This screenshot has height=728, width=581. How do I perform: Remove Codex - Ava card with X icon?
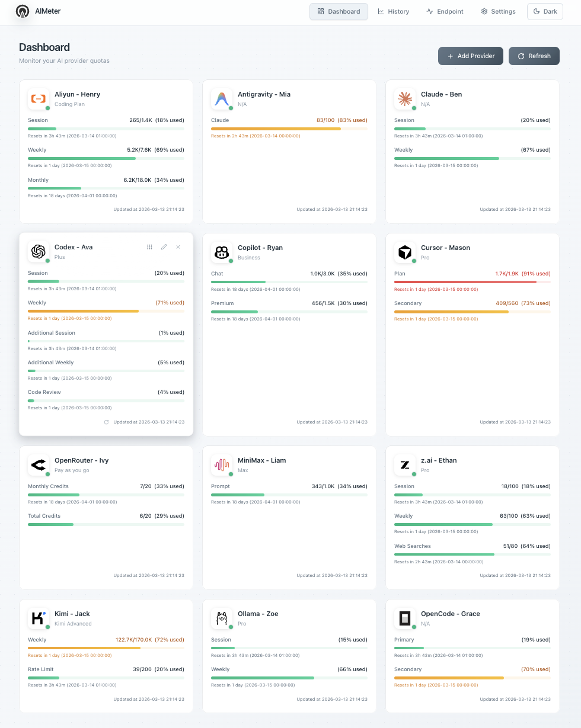point(178,247)
